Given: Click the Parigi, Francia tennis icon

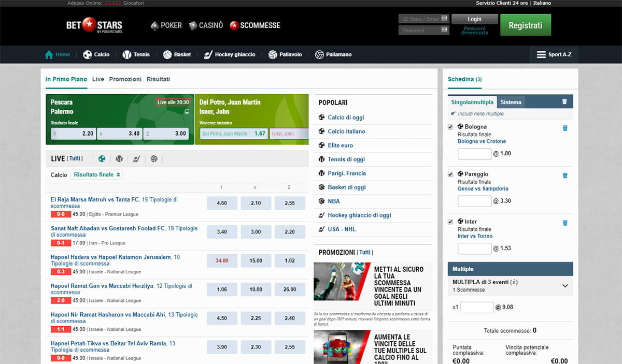Looking at the screenshot, I should [321, 173].
